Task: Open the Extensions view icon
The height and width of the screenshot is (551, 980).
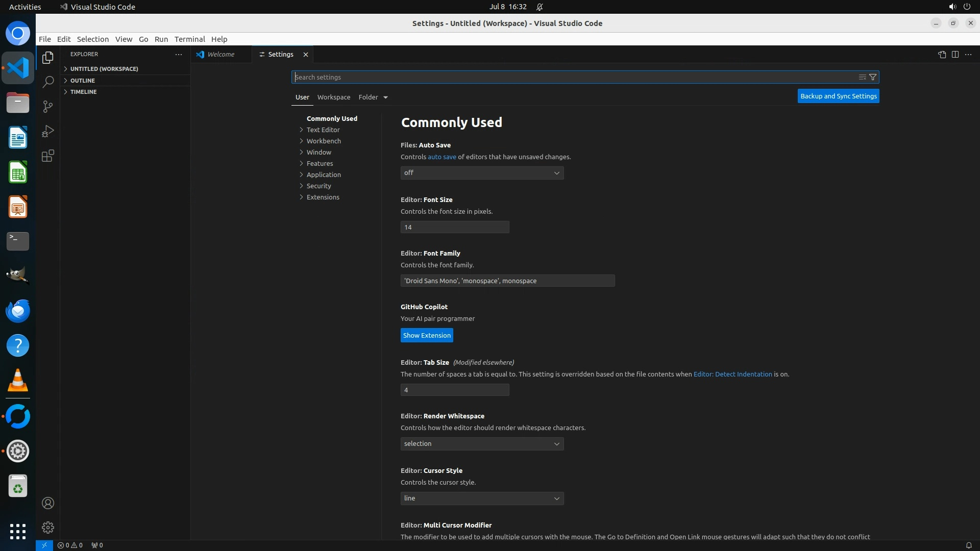Action: (x=48, y=156)
